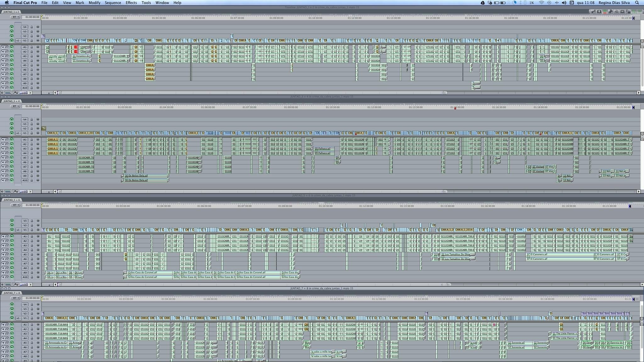Open the Apple menu
Image resolution: width=644 pixels, height=362 pixels.
[x=7, y=3]
